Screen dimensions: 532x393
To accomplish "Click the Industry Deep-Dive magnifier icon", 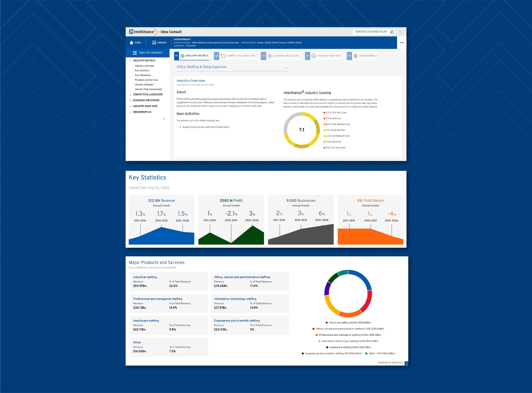I will [314, 56].
